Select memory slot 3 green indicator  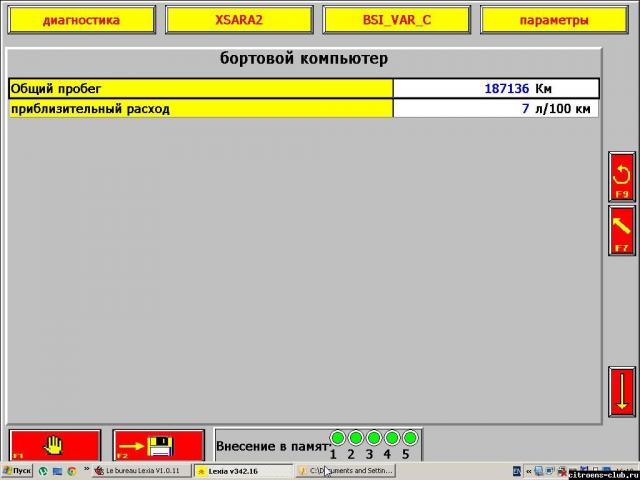point(373,438)
